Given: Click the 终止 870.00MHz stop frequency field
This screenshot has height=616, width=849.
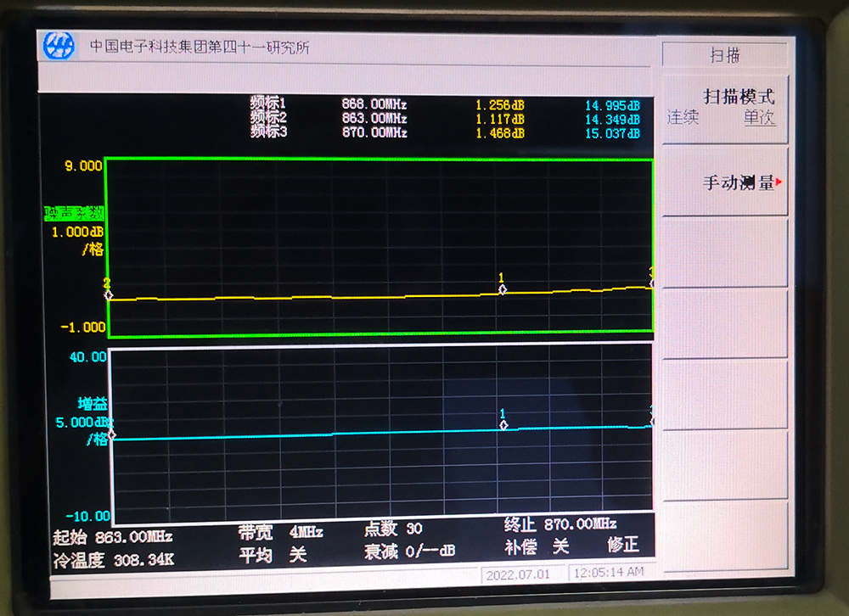Looking at the screenshot, I should coord(559,524).
